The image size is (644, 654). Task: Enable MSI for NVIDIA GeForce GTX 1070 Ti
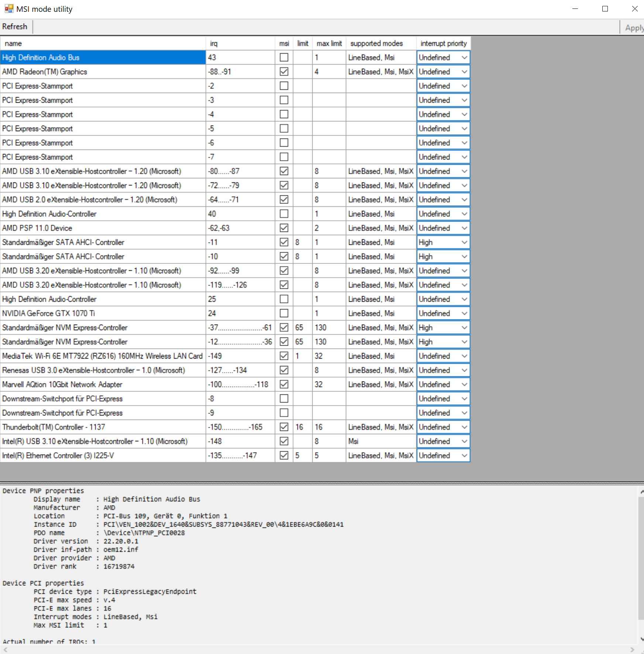point(284,314)
